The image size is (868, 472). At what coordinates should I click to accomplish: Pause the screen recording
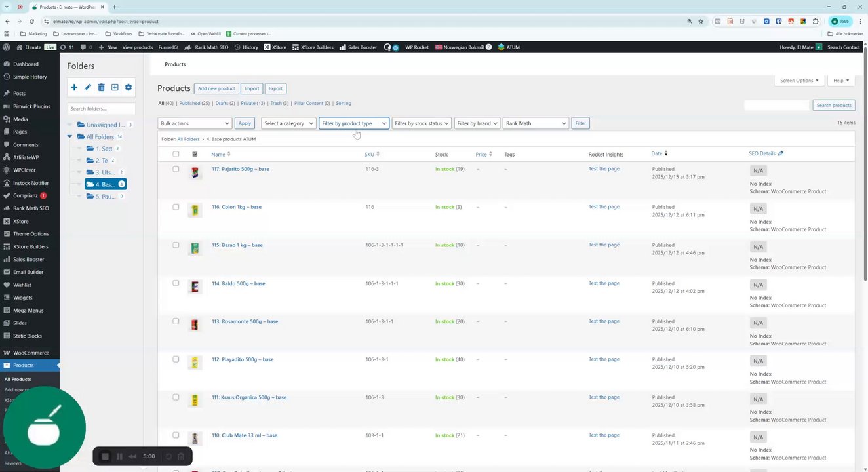point(119,456)
